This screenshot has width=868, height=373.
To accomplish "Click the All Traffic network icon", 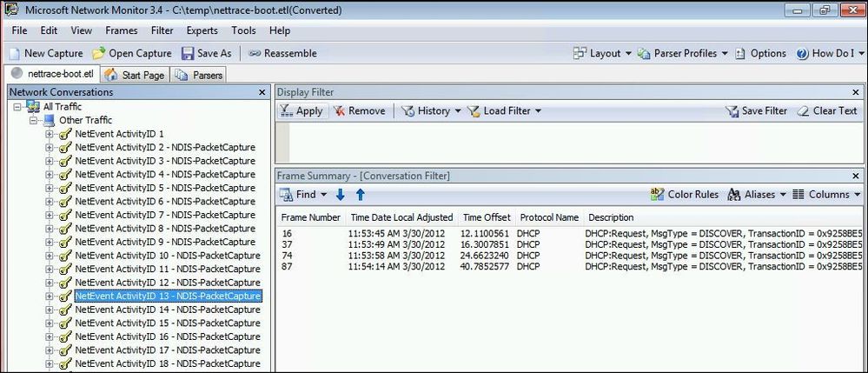I will tap(33, 106).
